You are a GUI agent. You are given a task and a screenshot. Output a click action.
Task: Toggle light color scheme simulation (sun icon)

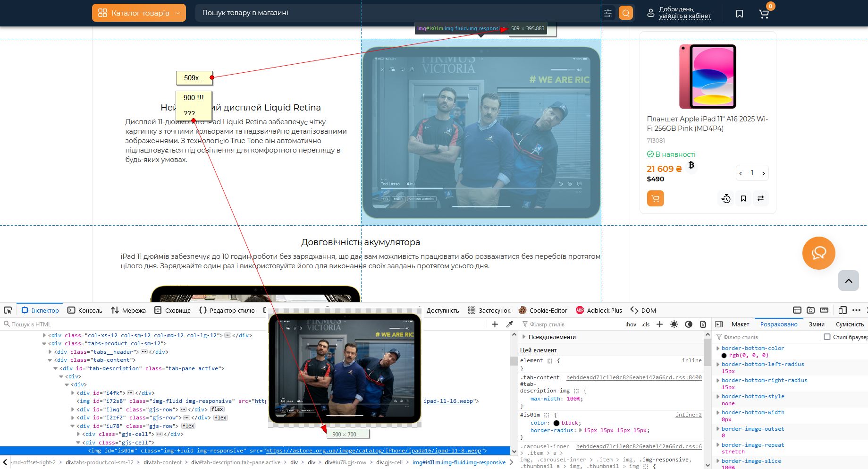pyautogui.click(x=674, y=324)
